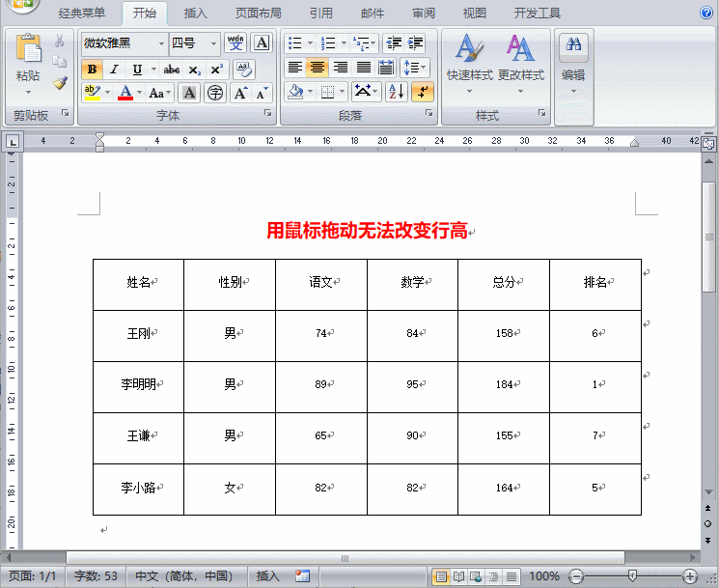The height and width of the screenshot is (588, 719).
Task: Increase paragraph indent
Action: (415, 43)
